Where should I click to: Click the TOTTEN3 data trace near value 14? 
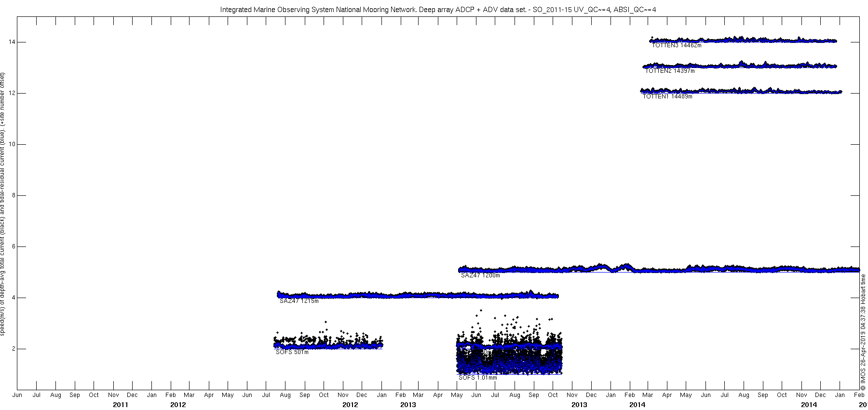743,40
